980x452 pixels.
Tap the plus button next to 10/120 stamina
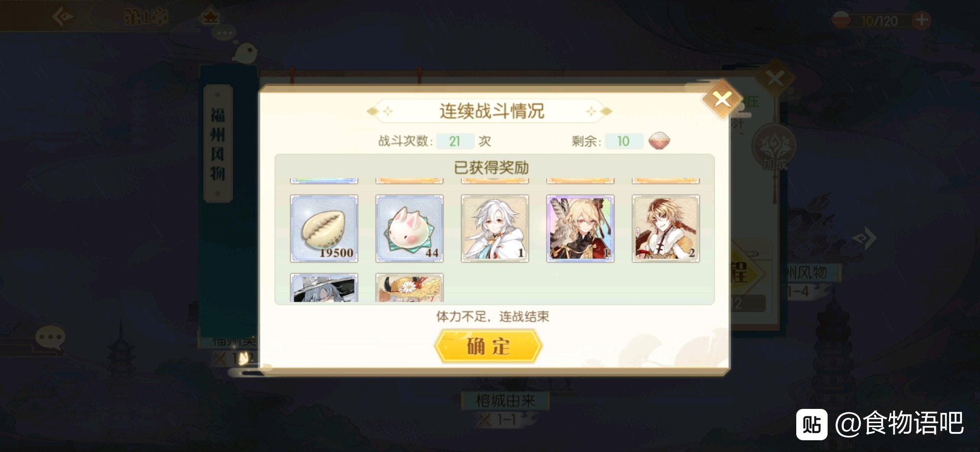[921, 21]
